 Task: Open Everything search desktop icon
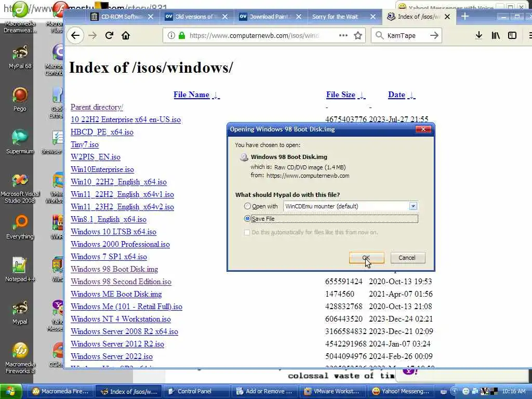pos(20,228)
